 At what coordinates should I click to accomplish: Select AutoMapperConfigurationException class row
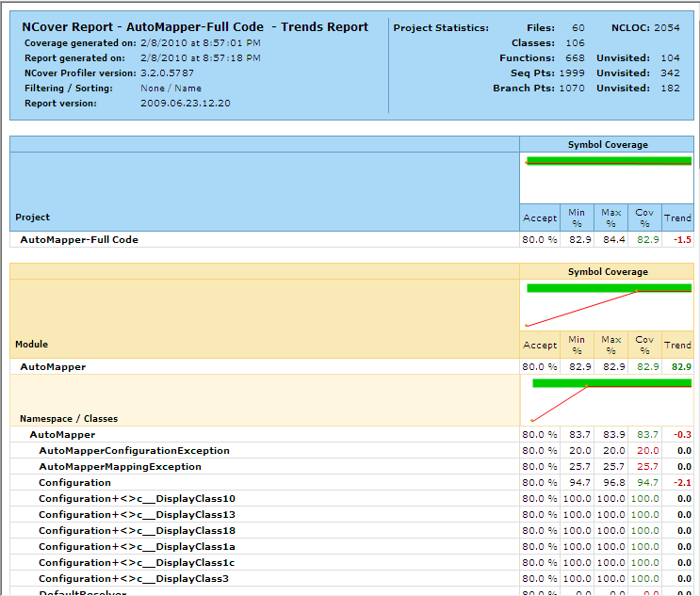134,451
